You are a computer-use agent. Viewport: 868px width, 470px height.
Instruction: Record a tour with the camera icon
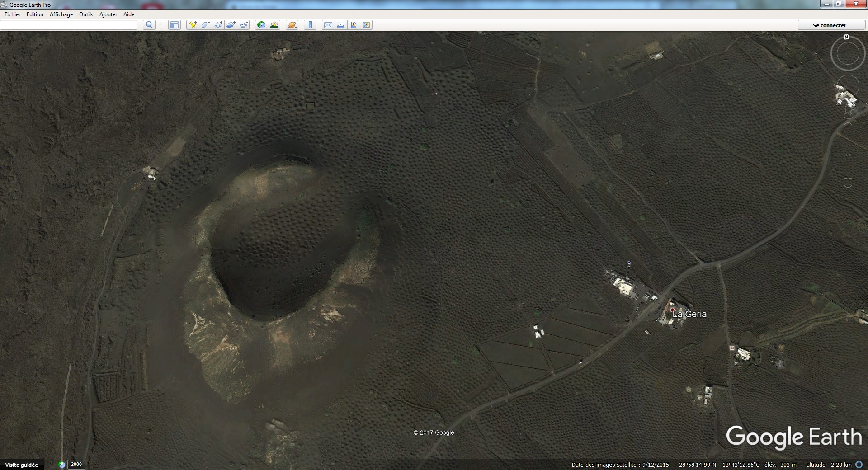[x=244, y=25]
